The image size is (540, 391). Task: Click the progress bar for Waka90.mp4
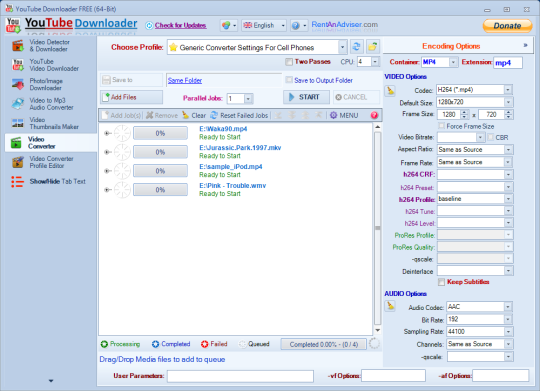[160, 133]
